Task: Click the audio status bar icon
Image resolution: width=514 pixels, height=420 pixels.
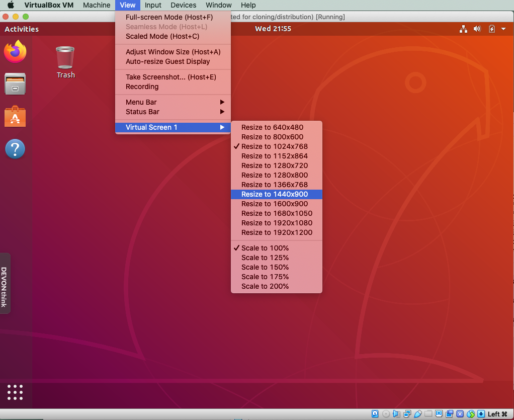Action: point(397,414)
